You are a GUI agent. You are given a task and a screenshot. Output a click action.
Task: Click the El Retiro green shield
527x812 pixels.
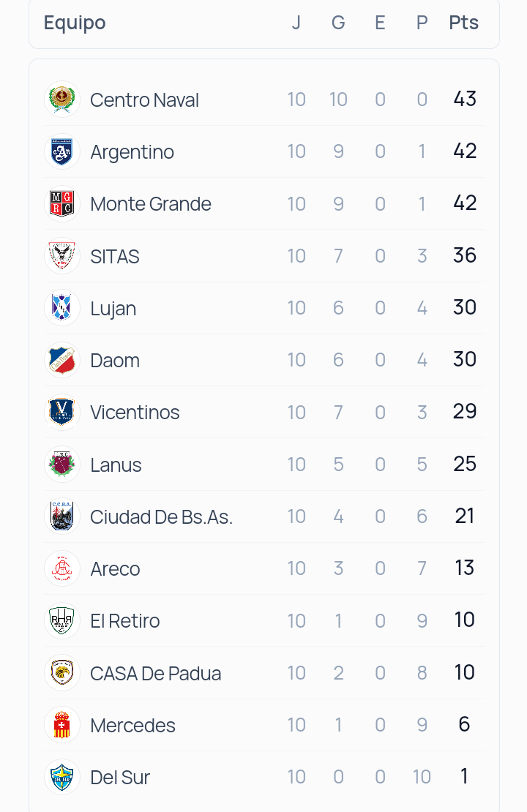(x=62, y=620)
